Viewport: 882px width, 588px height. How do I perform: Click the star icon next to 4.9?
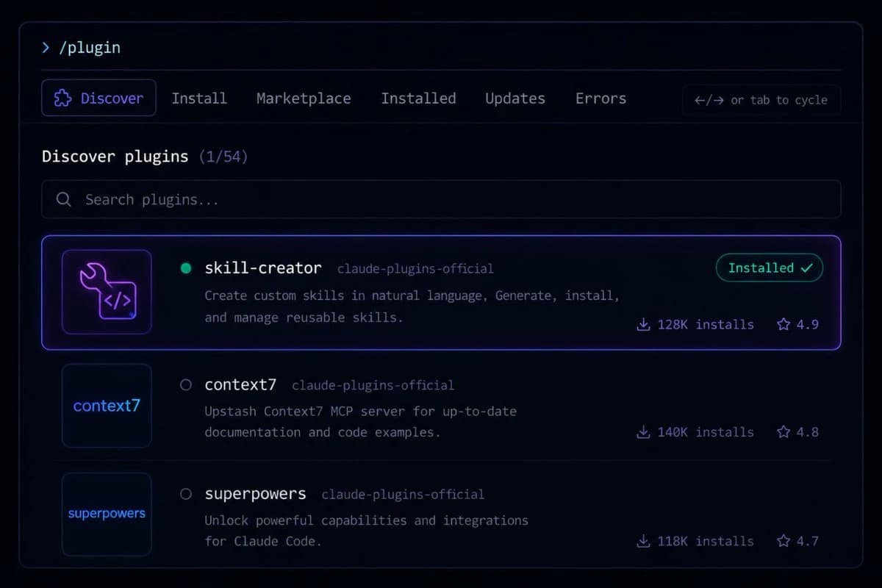pyautogui.click(x=784, y=324)
